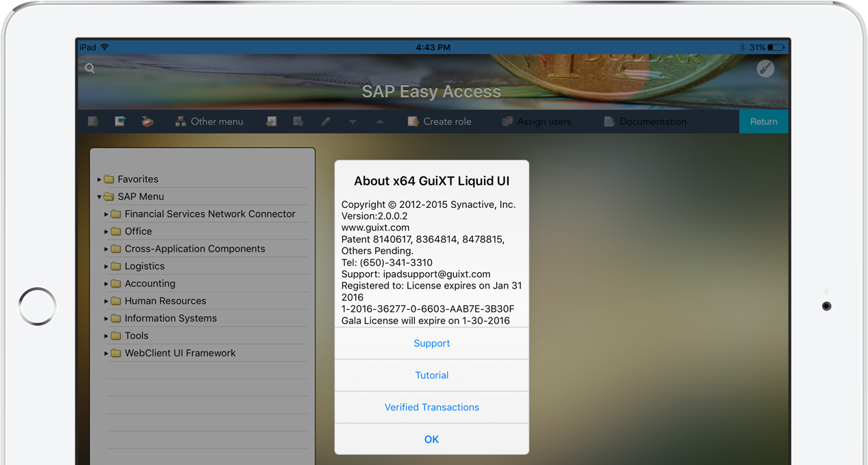
Task: Click the User menu toolbar icon
Action: pyautogui.click(x=94, y=122)
